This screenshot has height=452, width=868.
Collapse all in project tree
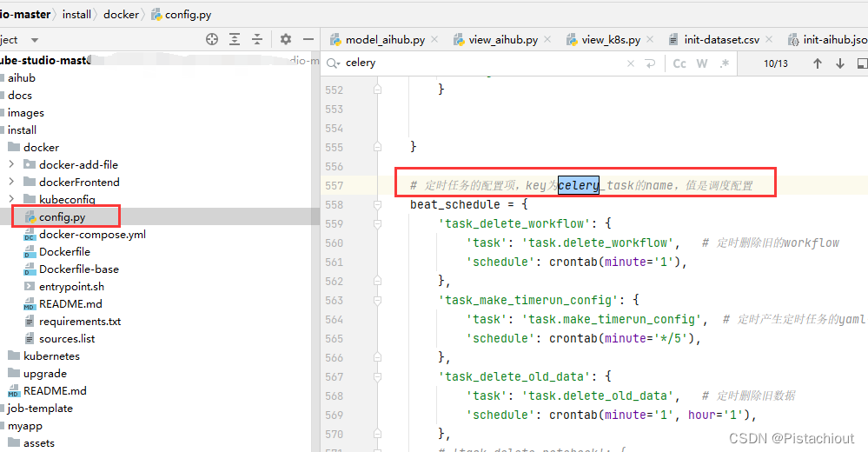point(257,39)
